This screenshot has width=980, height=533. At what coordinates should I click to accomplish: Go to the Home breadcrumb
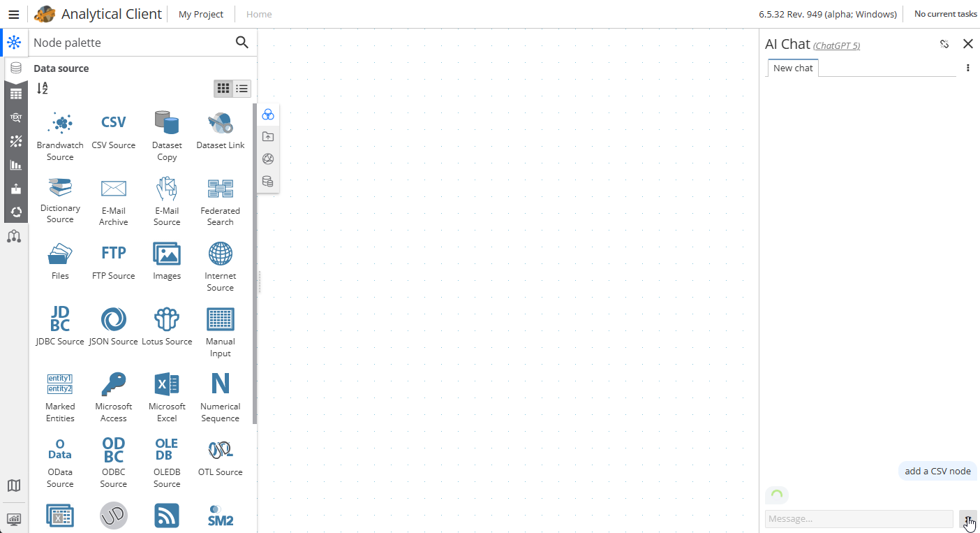(259, 14)
